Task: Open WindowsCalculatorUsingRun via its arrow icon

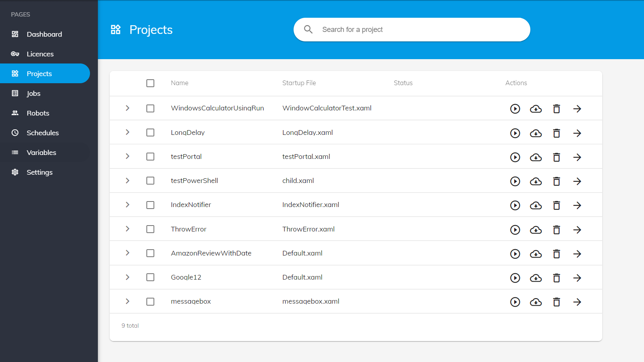Action: click(577, 109)
